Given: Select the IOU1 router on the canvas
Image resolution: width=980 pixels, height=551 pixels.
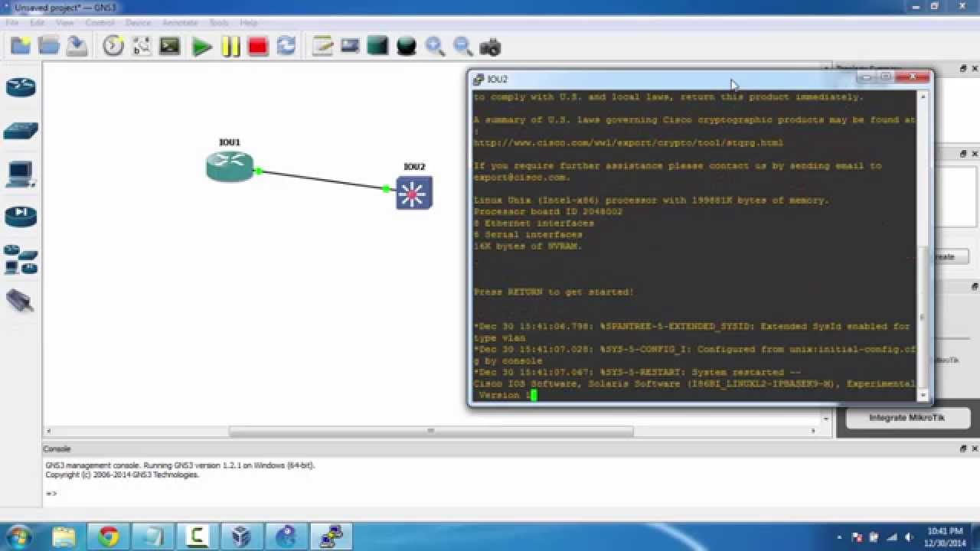Looking at the screenshot, I should [230, 166].
